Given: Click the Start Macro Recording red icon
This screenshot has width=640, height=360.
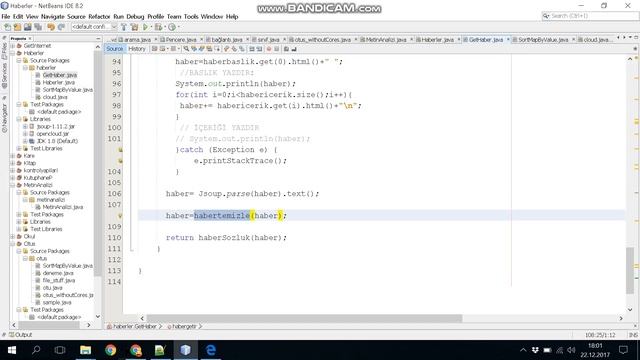Looking at the screenshot, I should [269, 49].
